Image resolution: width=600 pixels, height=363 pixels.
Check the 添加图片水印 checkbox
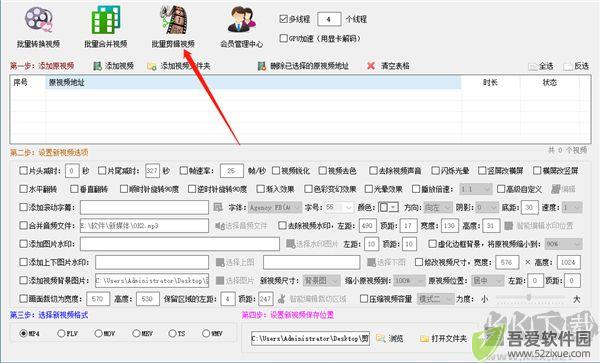tap(23, 244)
